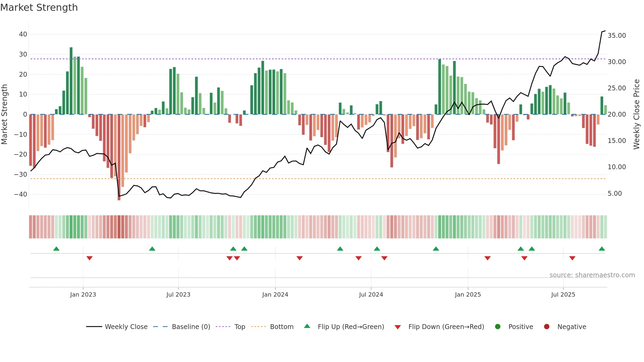Click the green Positive circle icon in legend

tap(498, 327)
